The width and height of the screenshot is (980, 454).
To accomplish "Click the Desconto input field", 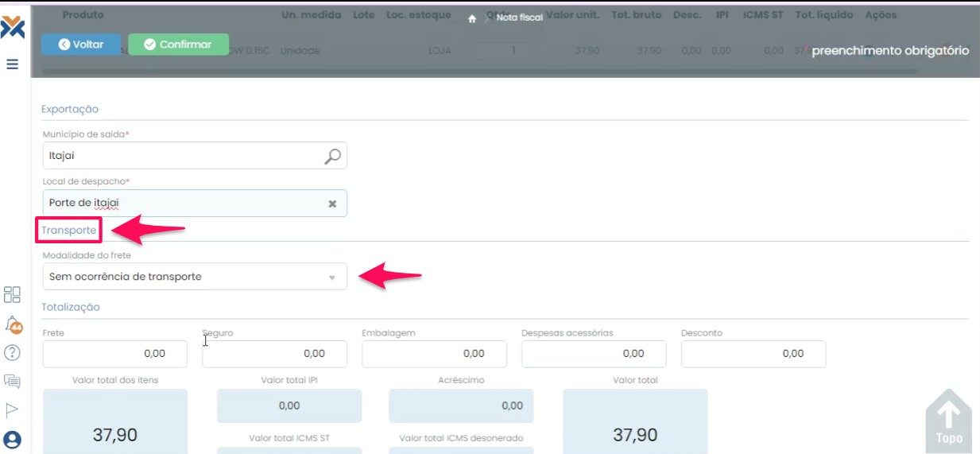I will point(753,354).
